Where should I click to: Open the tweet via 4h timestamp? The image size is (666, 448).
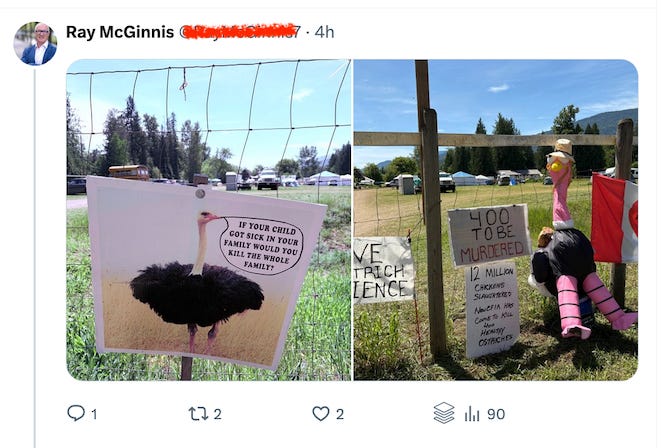tap(325, 32)
